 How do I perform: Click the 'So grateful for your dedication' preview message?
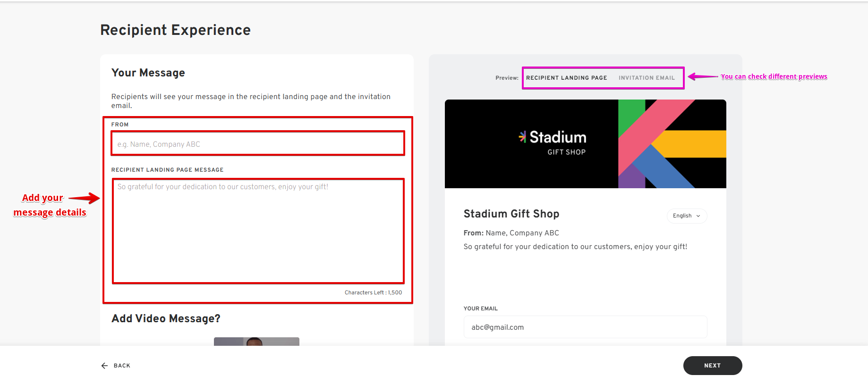click(x=575, y=247)
